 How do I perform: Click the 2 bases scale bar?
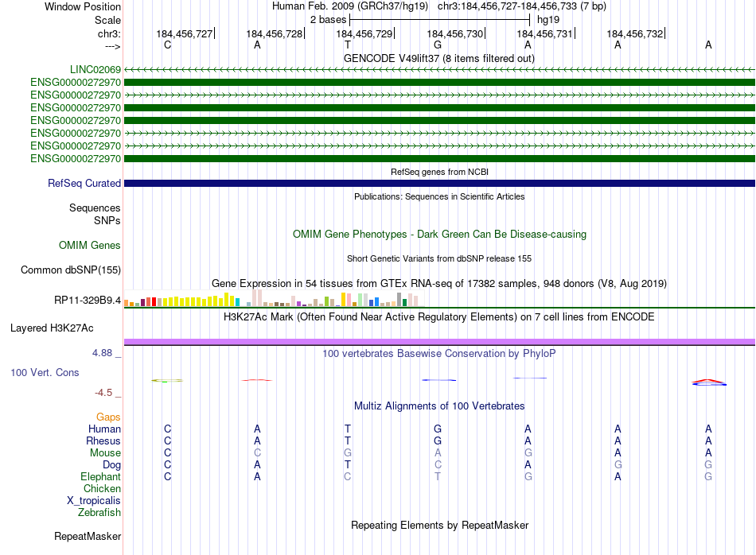[x=440, y=20]
